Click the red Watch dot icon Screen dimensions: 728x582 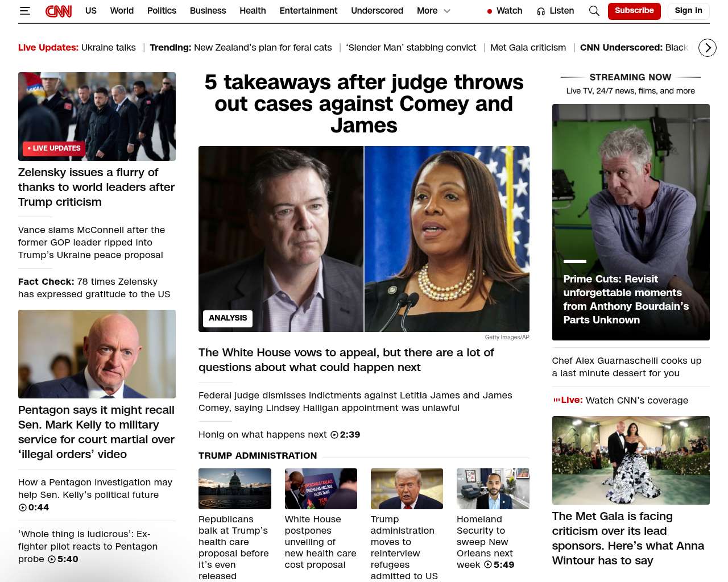click(489, 11)
